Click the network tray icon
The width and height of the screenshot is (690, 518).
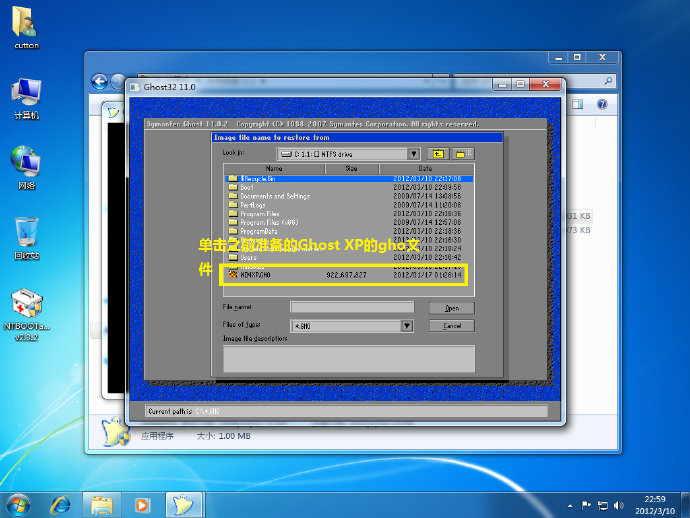pyautogui.click(x=603, y=505)
